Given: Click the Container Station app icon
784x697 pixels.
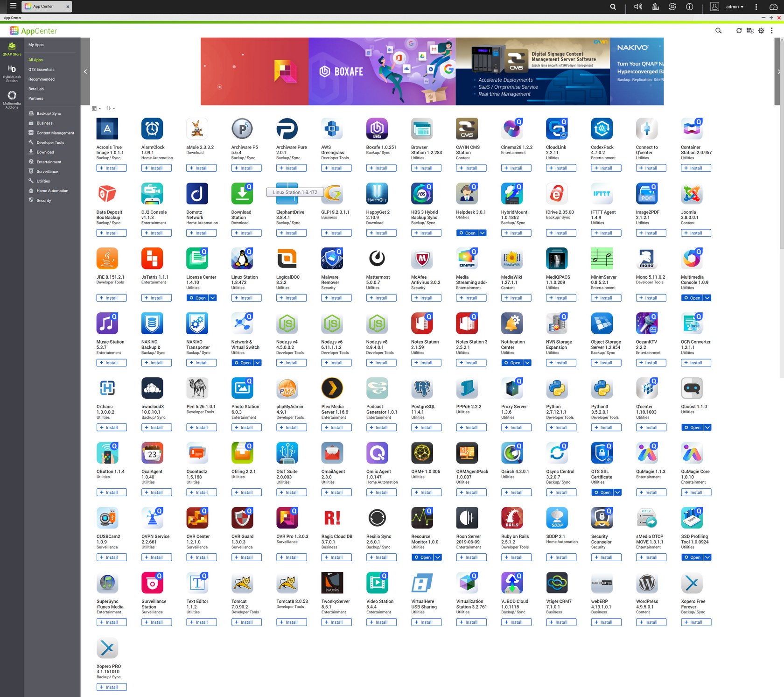Looking at the screenshot, I should coord(692,128).
